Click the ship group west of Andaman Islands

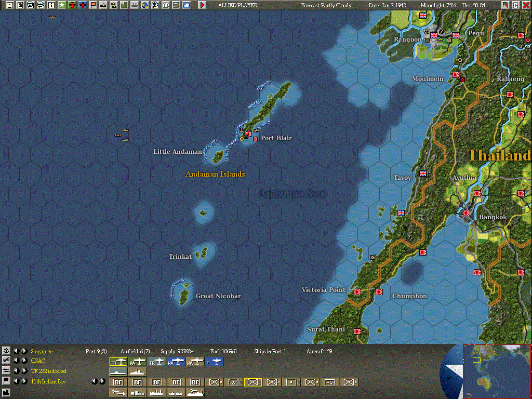click(122, 135)
